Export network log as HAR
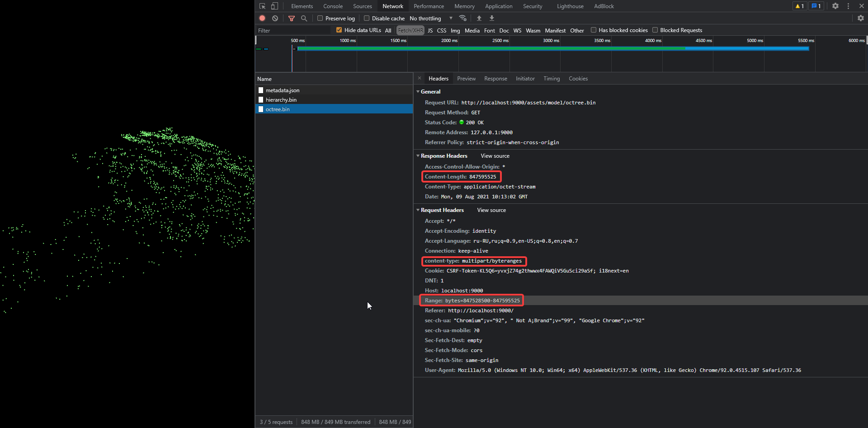Viewport: 868px width, 428px height. coord(491,18)
